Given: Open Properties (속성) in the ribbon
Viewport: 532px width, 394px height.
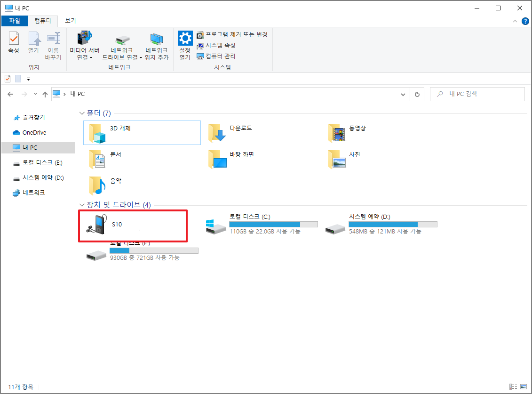Looking at the screenshot, I should [14, 42].
